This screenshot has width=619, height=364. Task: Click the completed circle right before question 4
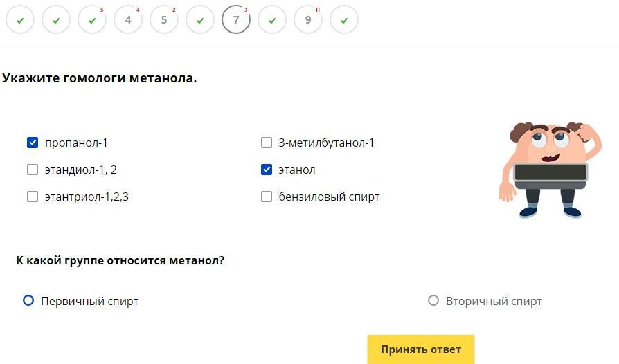pyautogui.click(x=92, y=20)
